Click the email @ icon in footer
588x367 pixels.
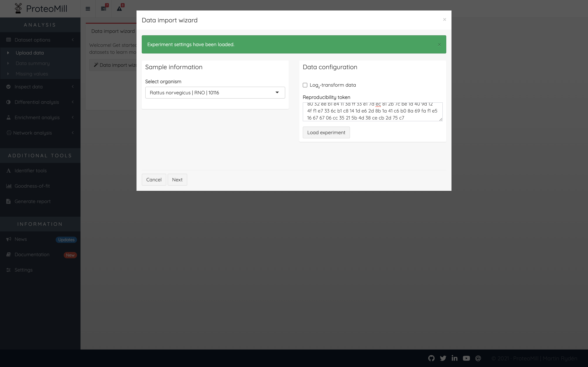click(x=478, y=358)
